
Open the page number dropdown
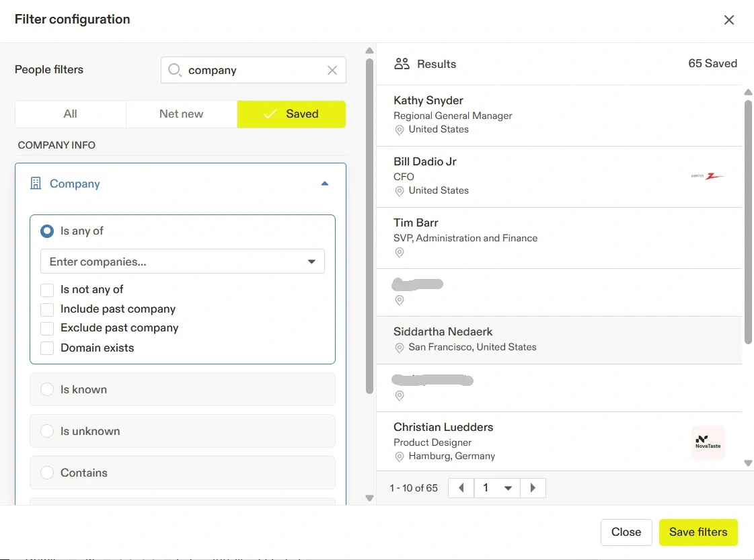(x=508, y=488)
